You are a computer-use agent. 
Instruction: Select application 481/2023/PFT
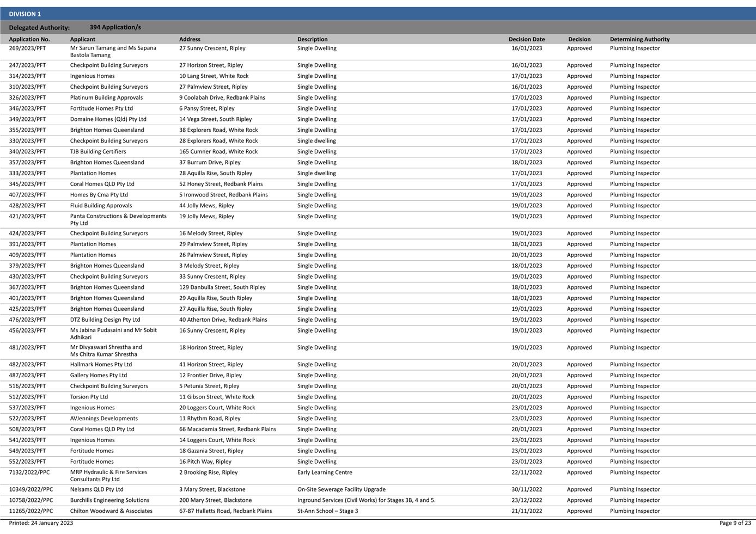point(27,348)
